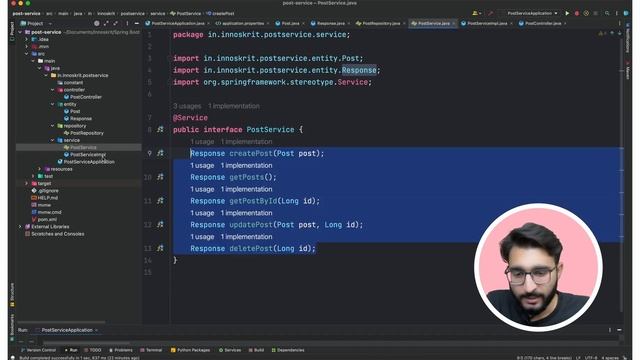Viewport: 640px width, 360px height.
Task: Click PostServiceApplication tab in Run panel
Action: coord(67,330)
